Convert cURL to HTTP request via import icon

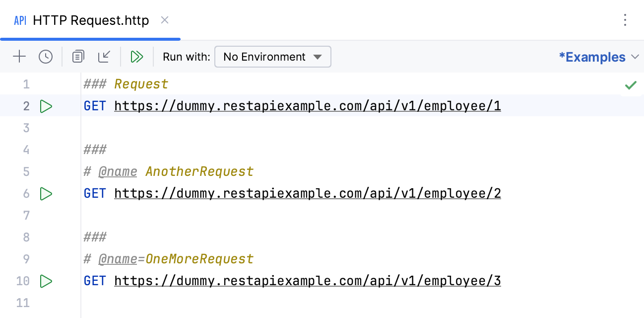tap(104, 57)
